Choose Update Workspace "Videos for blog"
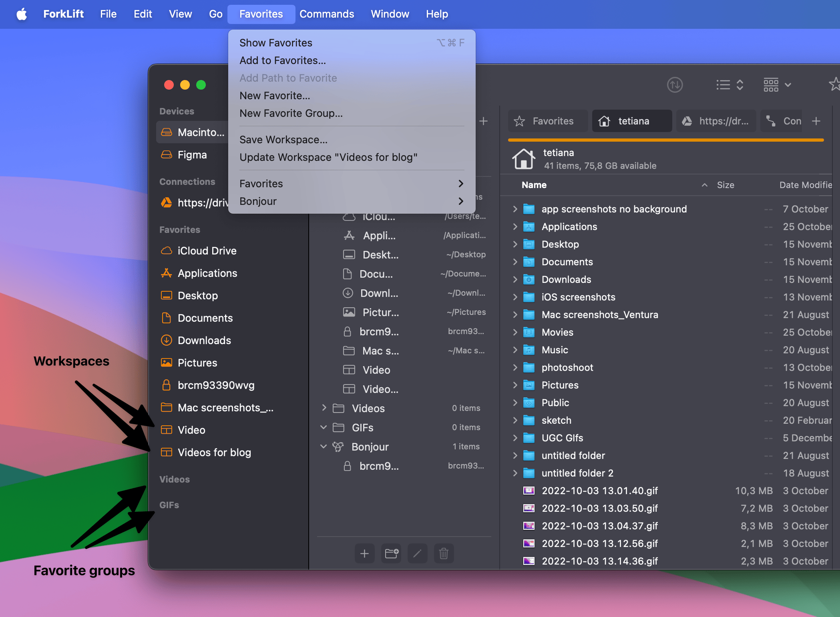The height and width of the screenshot is (617, 840). 352,157
